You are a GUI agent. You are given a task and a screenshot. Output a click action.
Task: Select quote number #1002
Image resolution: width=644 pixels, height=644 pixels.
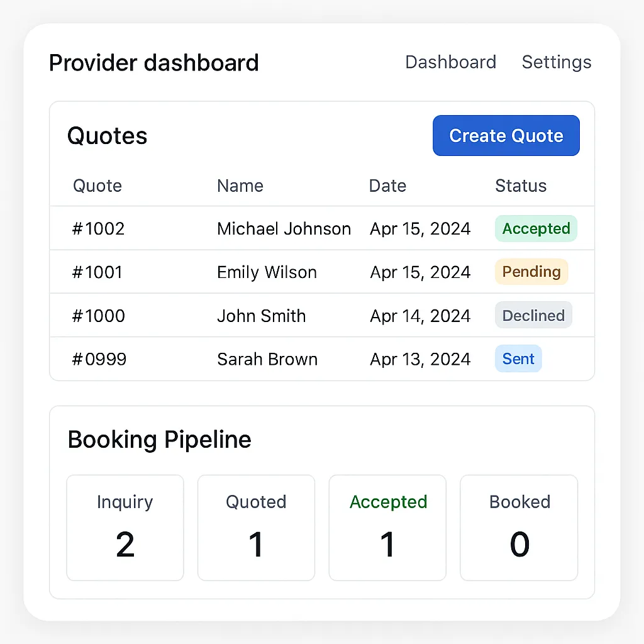98,229
